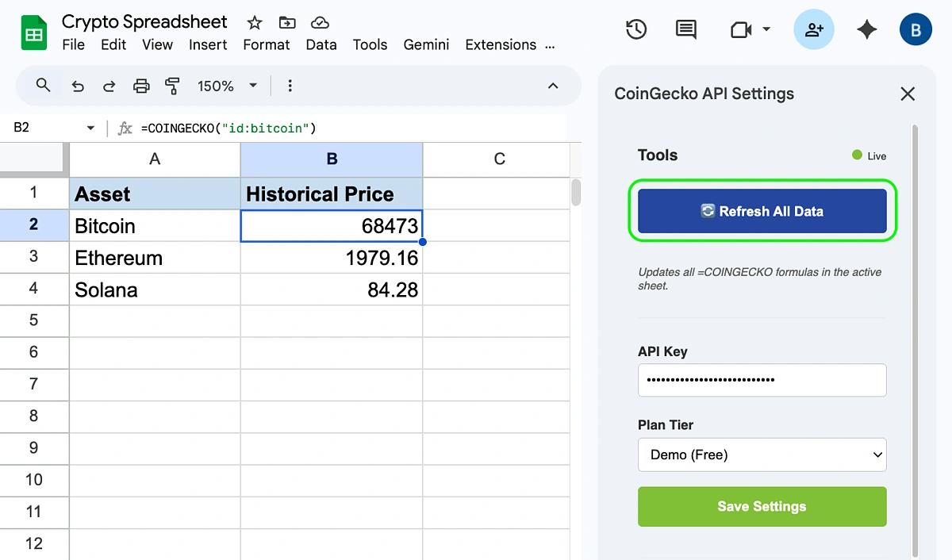Open the Name Box dropdown arrow
The width and height of the screenshot is (952, 560).
[90, 128]
